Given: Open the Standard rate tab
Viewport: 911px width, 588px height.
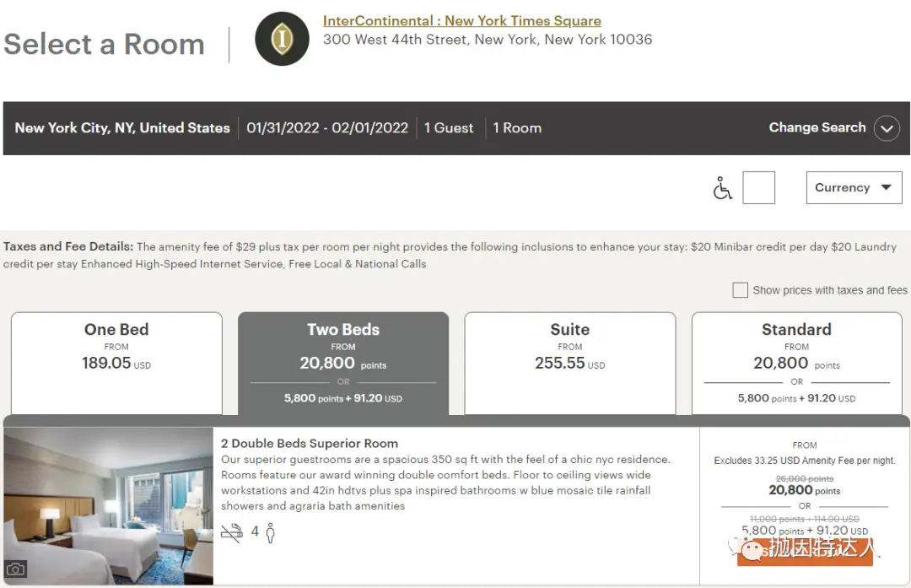Looking at the screenshot, I should 796,363.
